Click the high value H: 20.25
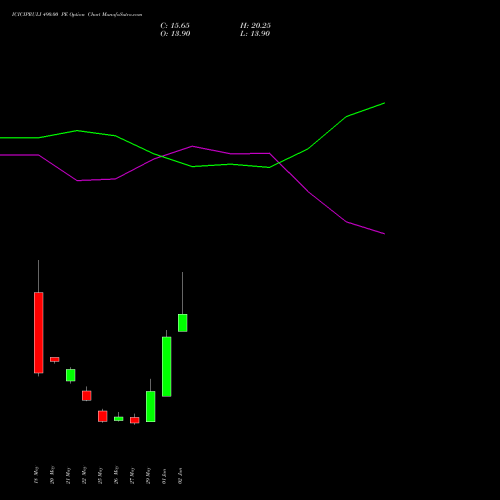The width and height of the screenshot is (500, 500). click(x=255, y=26)
